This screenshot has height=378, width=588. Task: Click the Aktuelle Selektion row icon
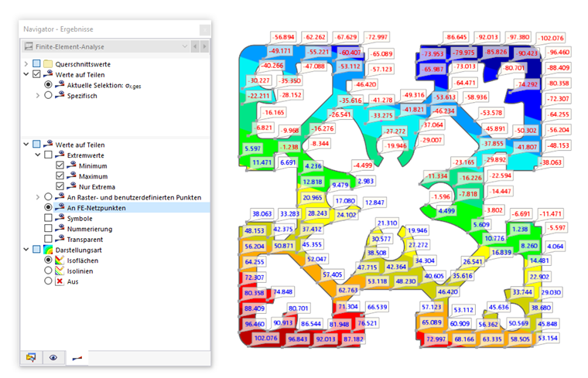[60, 84]
